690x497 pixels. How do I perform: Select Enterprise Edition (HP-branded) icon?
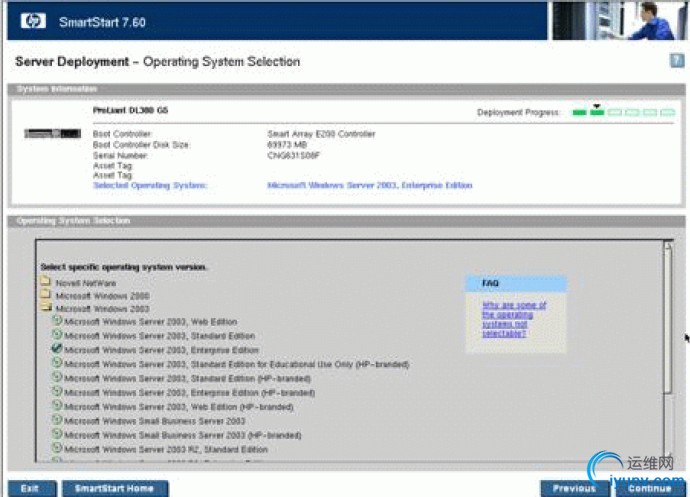coord(57,391)
